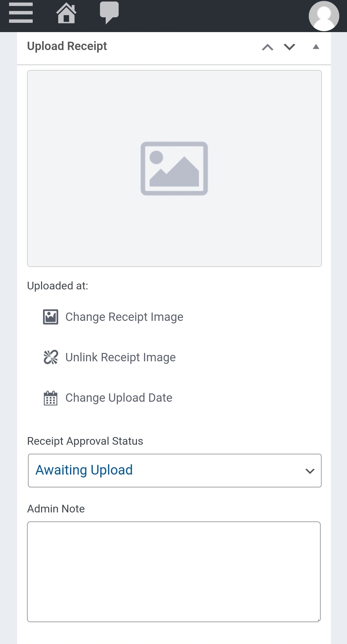Click the Change Receipt Image link text

point(124,317)
